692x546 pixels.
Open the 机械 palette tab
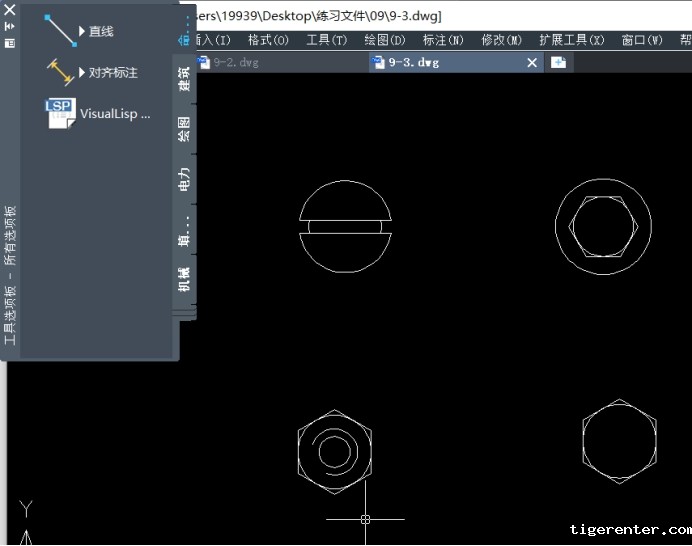pos(184,279)
